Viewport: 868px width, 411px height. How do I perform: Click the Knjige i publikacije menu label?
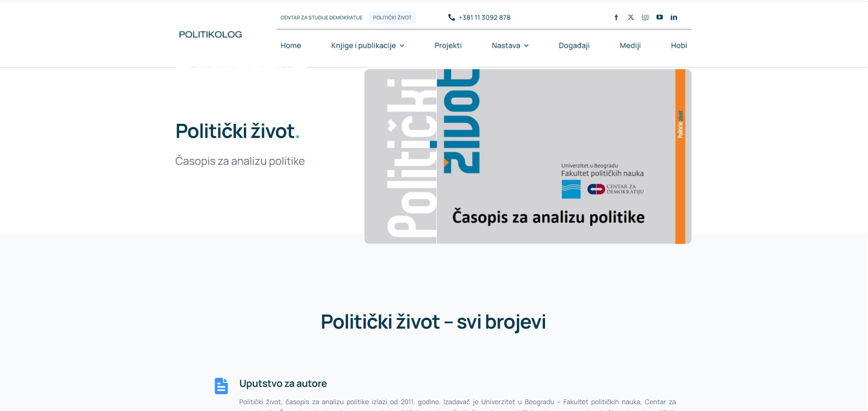coord(363,46)
